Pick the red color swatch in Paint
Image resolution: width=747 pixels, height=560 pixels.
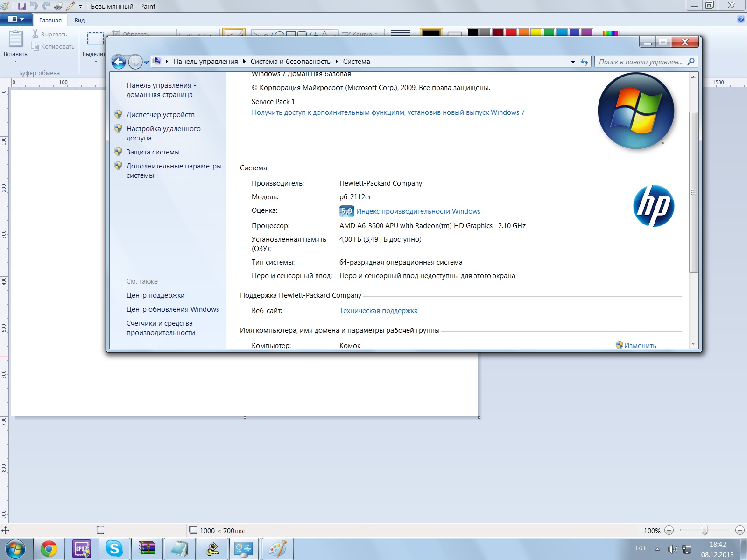(x=510, y=33)
